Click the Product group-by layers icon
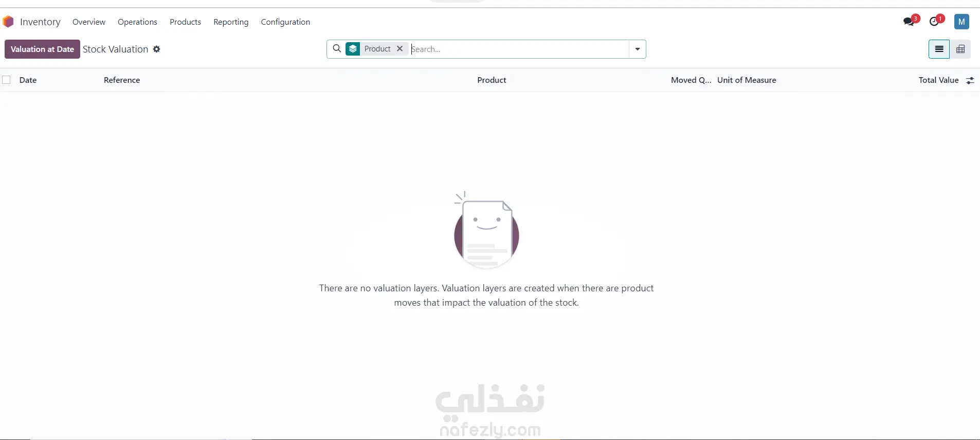Screen dimensions: 980x440 (x=353, y=49)
